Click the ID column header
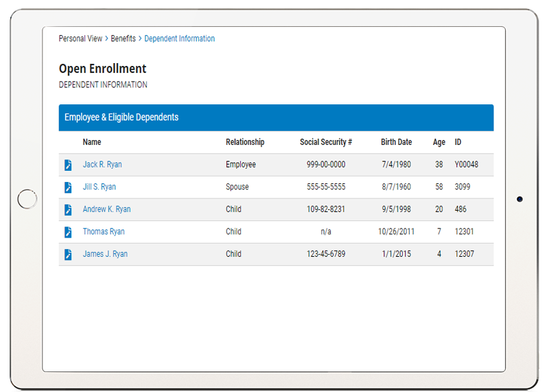549x392 pixels. click(458, 142)
